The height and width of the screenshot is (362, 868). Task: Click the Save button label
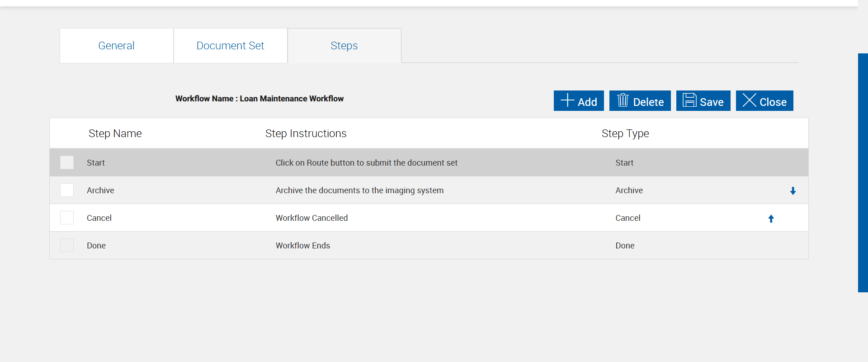coord(712,102)
